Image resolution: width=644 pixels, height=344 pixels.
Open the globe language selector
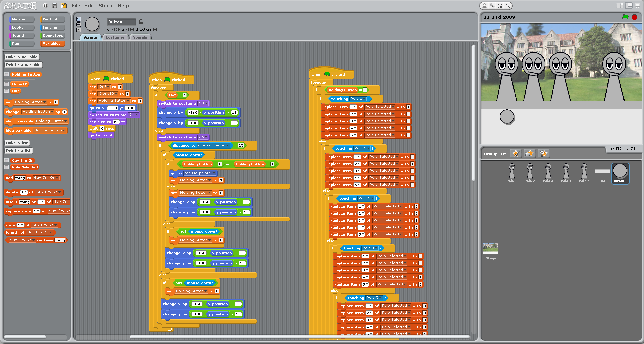[x=45, y=6]
